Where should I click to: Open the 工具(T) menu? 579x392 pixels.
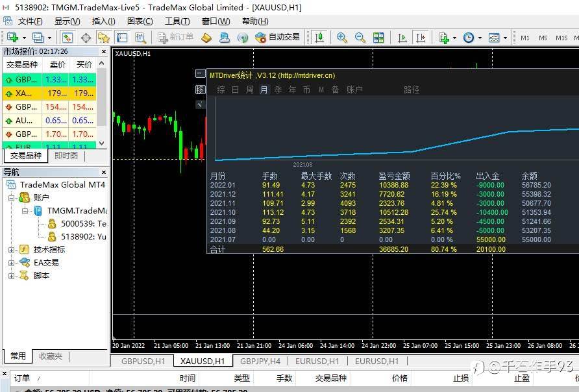(x=177, y=21)
